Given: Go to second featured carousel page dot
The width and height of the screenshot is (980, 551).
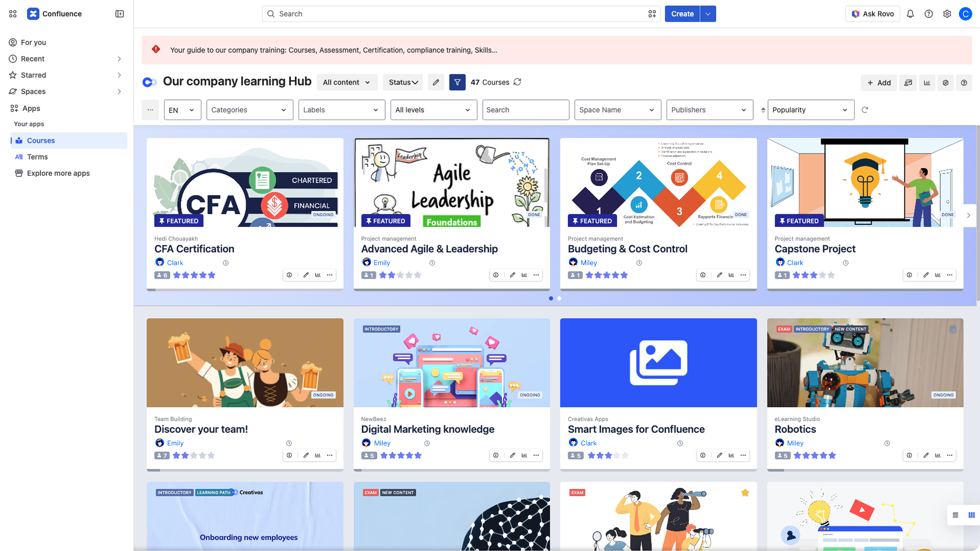Looking at the screenshot, I should 559,298.
